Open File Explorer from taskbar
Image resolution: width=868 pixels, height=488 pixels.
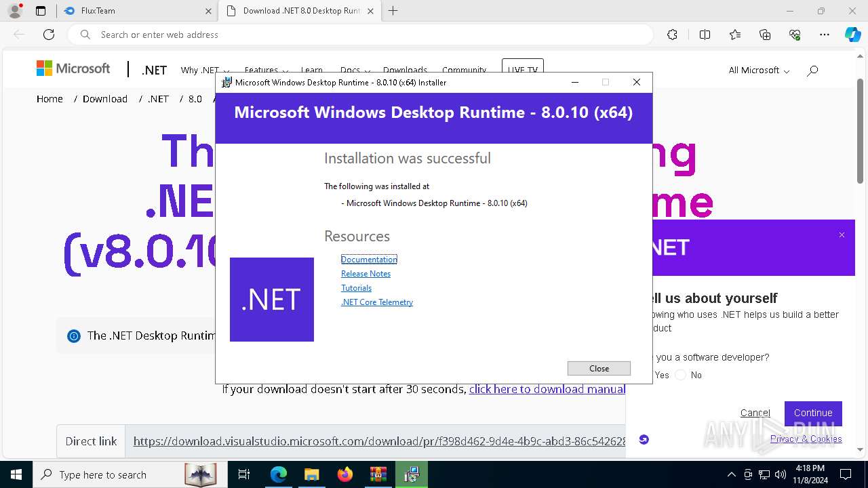coord(311,474)
